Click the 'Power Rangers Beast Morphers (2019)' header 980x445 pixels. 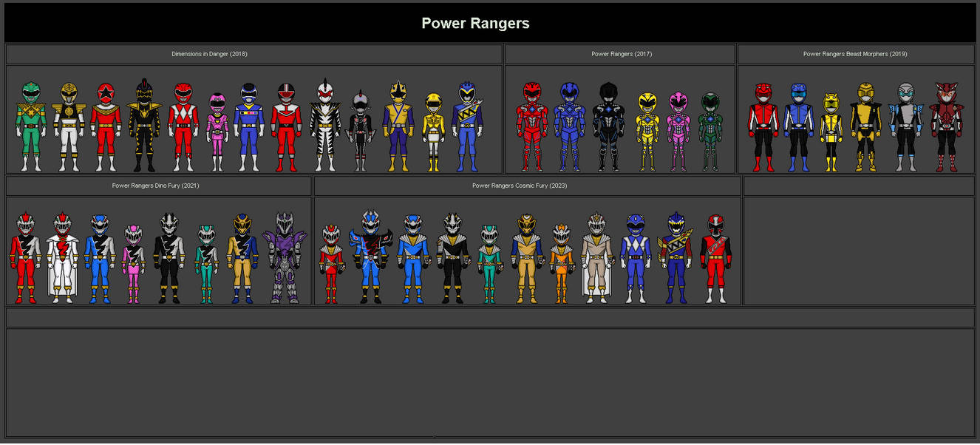[855, 54]
